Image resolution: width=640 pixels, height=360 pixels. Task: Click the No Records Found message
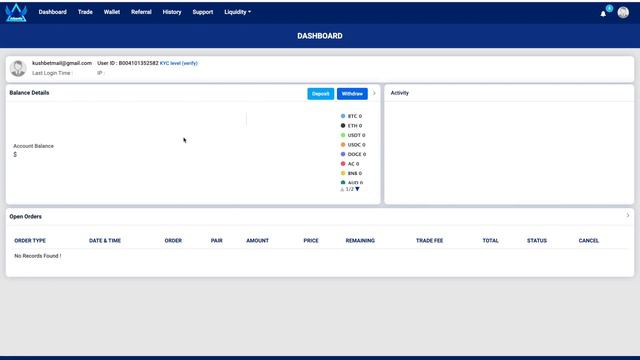pos(38,256)
